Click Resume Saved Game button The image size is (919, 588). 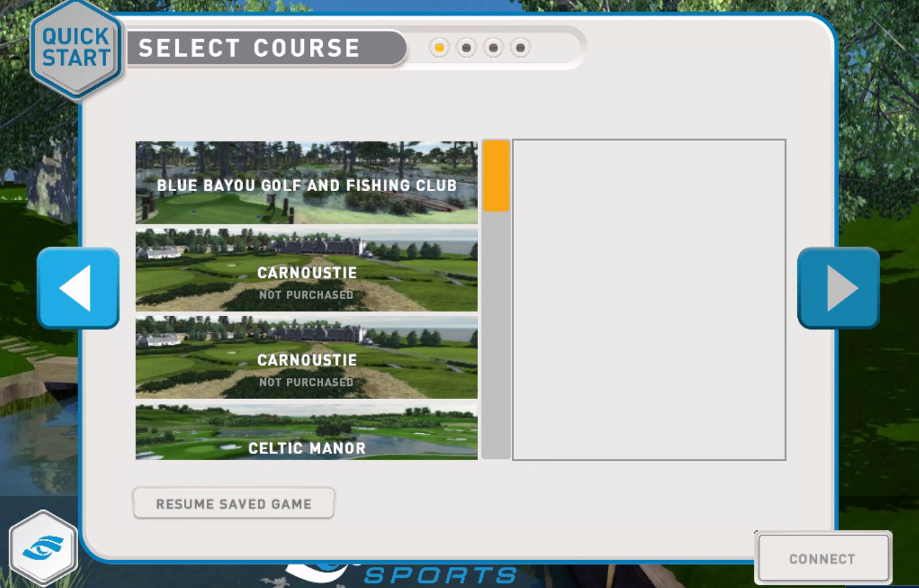[x=234, y=504]
